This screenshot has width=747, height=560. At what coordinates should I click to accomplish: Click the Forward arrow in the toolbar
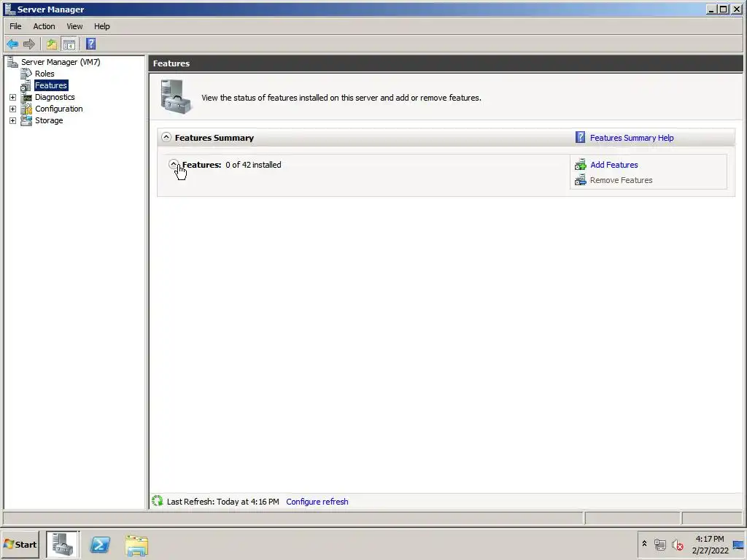29,44
